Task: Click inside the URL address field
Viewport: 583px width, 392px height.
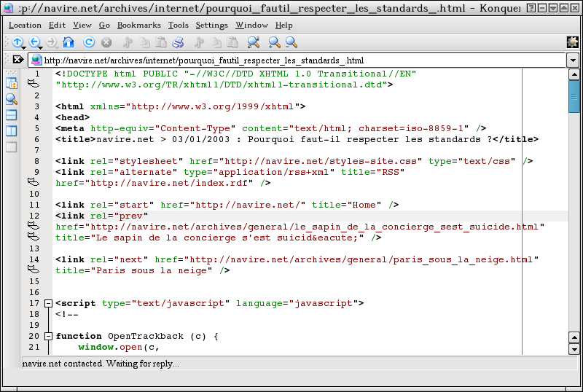Action: [x=291, y=60]
